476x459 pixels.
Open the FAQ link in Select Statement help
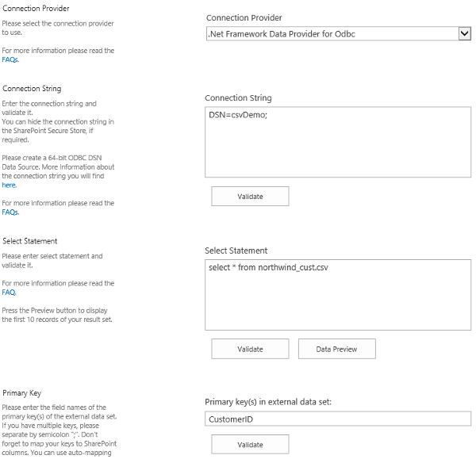[10, 292]
